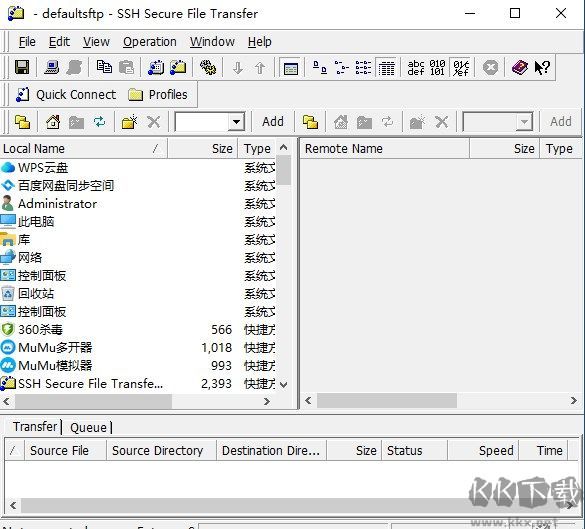Select Binary transfer mode (010 101)
Image resolution: width=585 pixels, height=529 pixels.
pos(437,68)
